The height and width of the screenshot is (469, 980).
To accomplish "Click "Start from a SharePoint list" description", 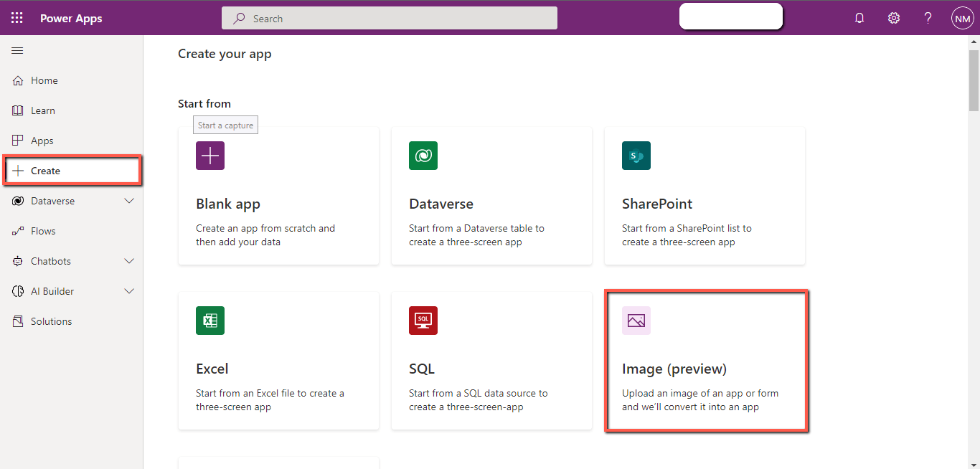I will 687,235.
